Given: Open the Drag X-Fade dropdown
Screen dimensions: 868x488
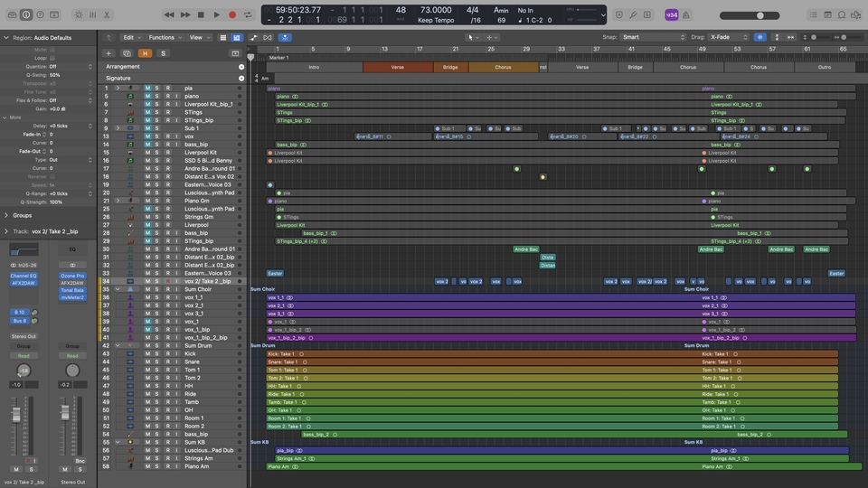Looking at the screenshot, I should [x=729, y=37].
